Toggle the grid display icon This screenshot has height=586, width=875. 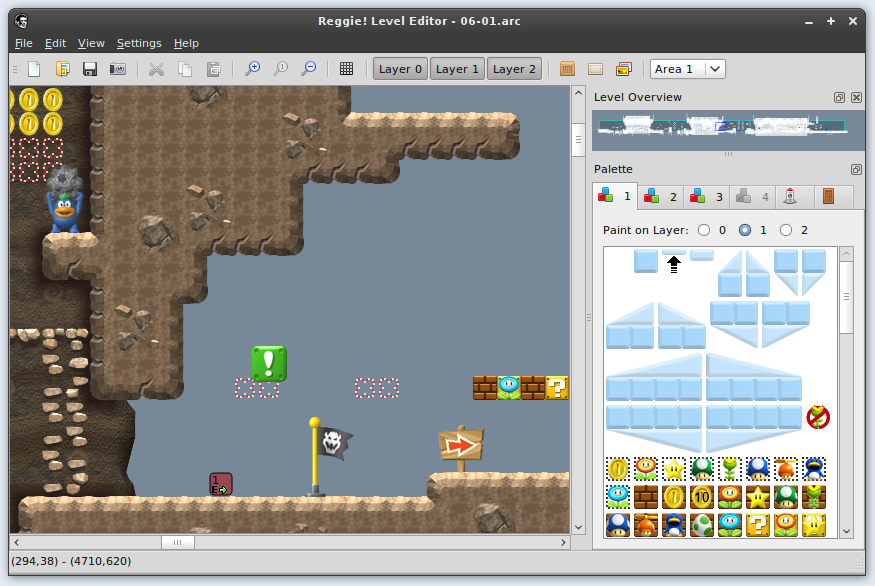coord(346,69)
